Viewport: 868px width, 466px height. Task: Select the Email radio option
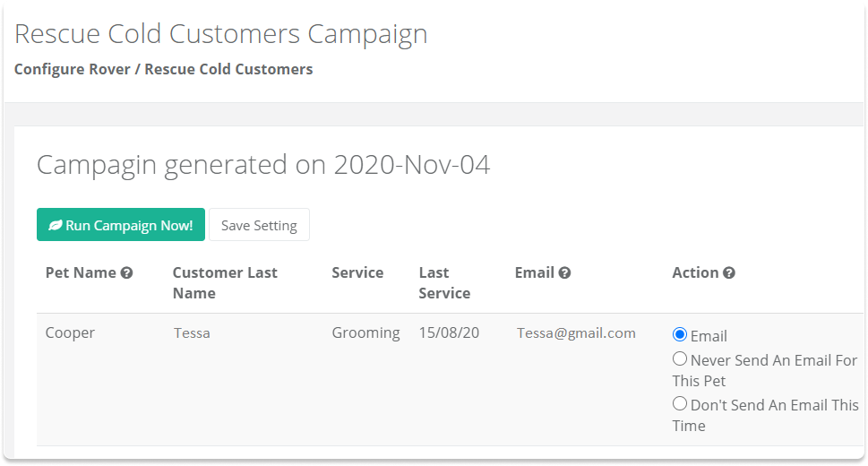[680, 334]
